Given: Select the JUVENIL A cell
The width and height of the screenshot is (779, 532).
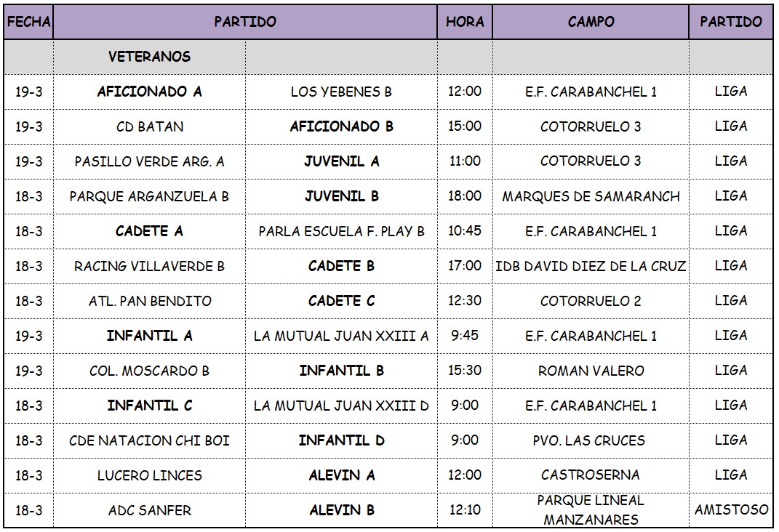Looking at the screenshot, I should [x=341, y=162].
